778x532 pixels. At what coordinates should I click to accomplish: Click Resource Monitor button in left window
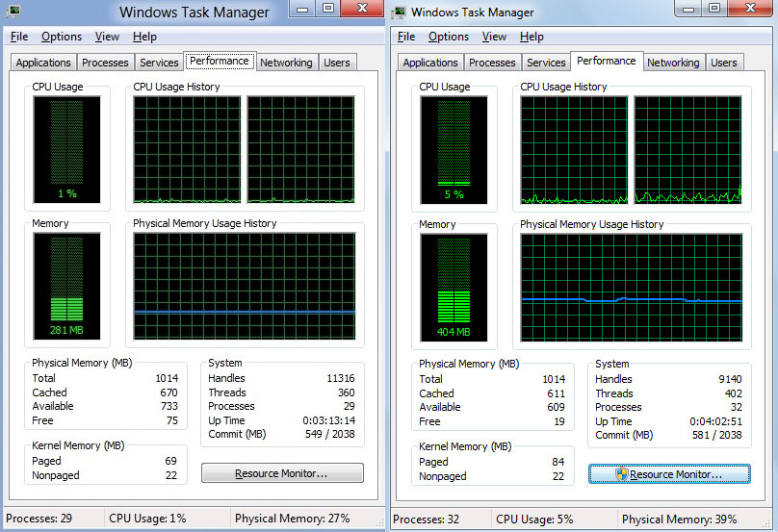(282, 473)
